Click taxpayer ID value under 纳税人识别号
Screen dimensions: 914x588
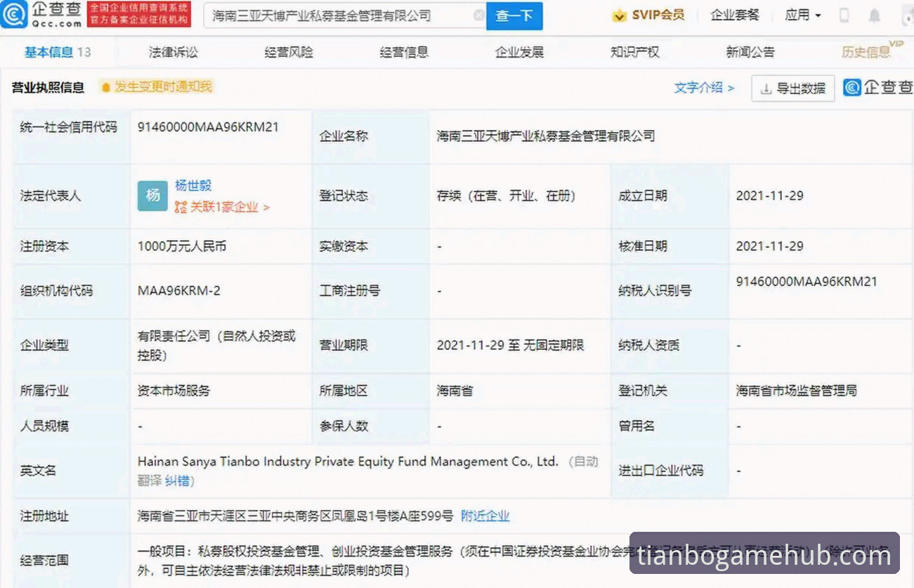click(x=807, y=282)
